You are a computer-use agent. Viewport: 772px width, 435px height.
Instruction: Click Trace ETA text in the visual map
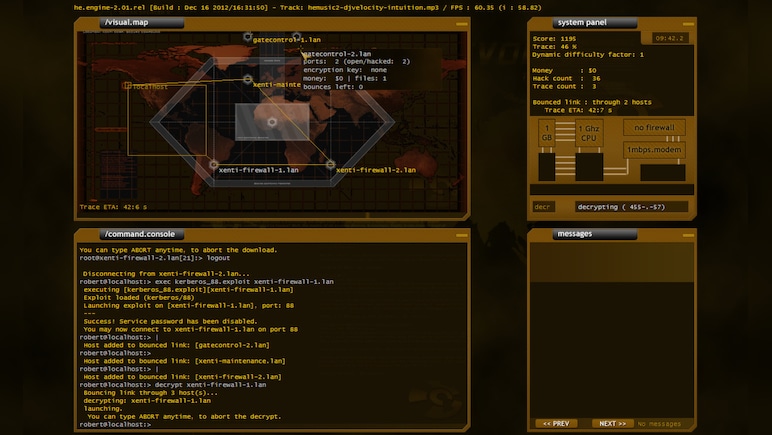click(113, 207)
